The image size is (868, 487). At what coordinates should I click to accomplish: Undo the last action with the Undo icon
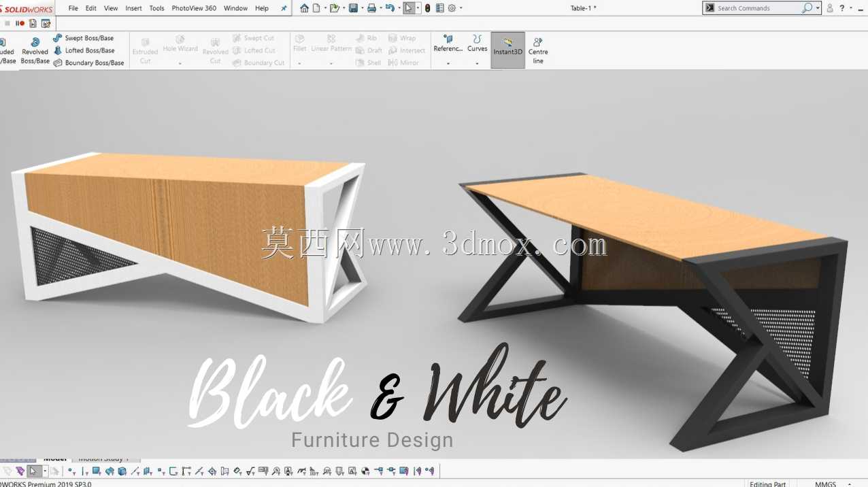(x=390, y=8)
